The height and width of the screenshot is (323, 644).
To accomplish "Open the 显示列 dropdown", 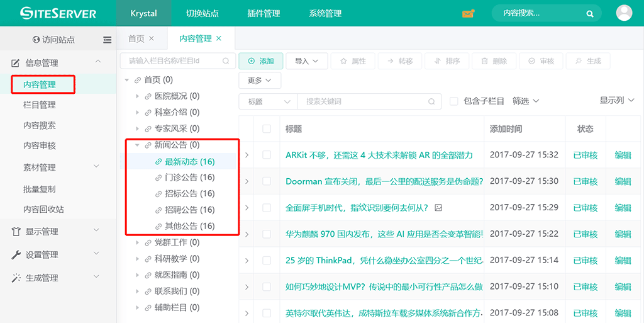I will click(616, 100).
